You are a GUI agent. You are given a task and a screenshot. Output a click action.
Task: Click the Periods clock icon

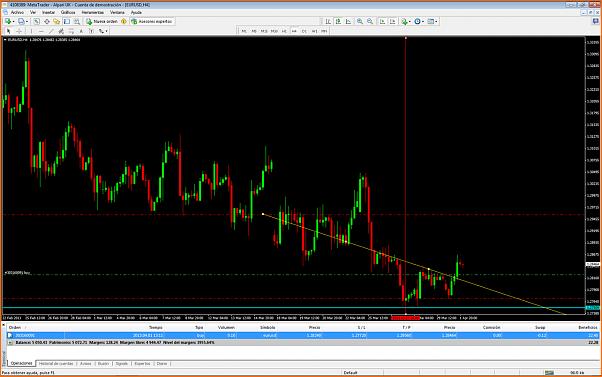417,21
